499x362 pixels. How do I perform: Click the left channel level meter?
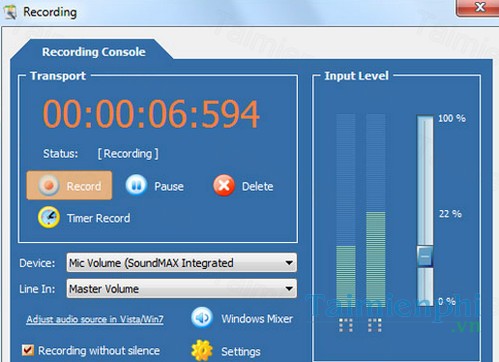click(346, 210)
